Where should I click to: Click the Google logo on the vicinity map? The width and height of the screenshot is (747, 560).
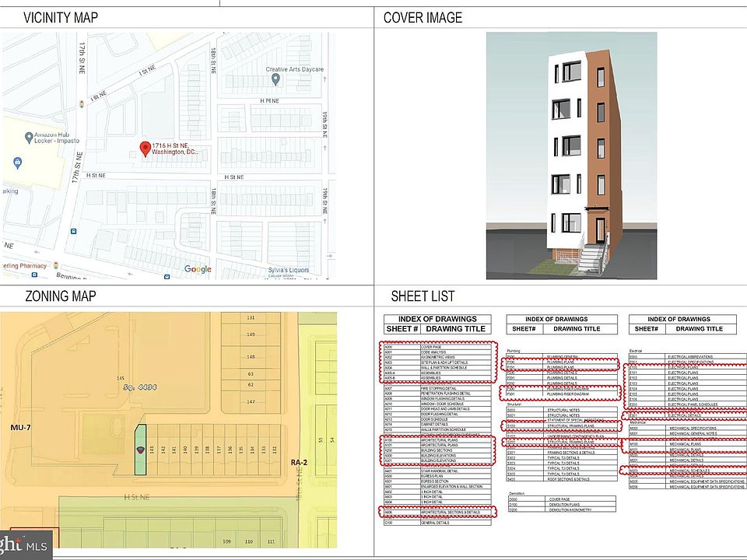pos(198,269)
